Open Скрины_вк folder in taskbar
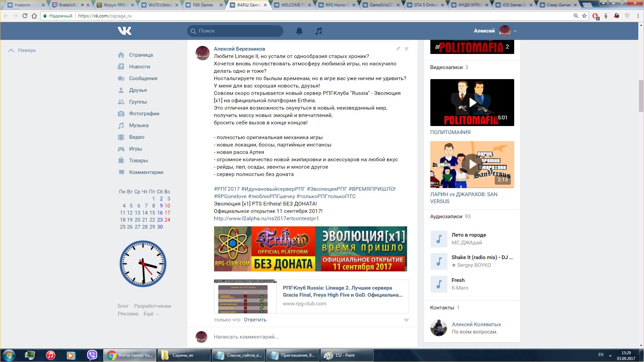The image size is (644, 362). coord(184,355)
